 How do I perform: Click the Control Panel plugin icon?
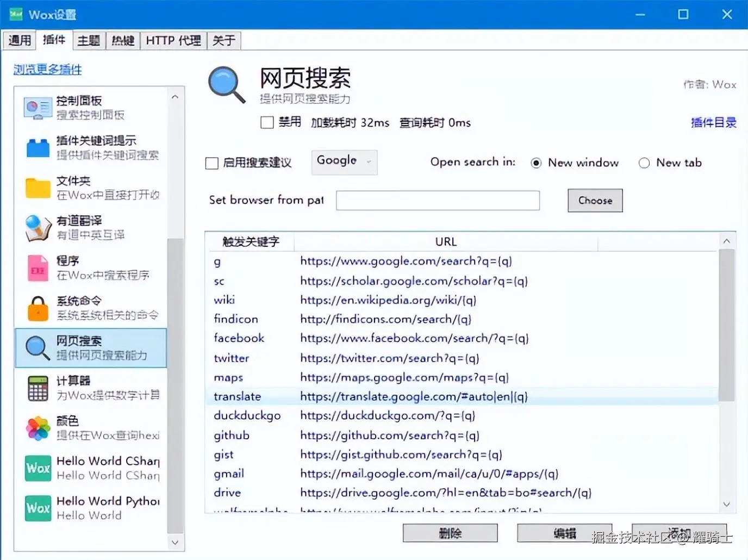[38, 108]
